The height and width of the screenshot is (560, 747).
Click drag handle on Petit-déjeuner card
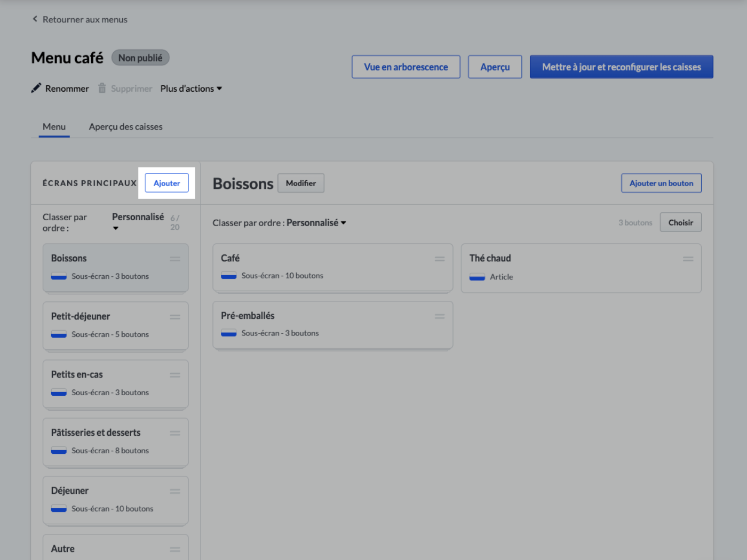[x=175, y=317]
